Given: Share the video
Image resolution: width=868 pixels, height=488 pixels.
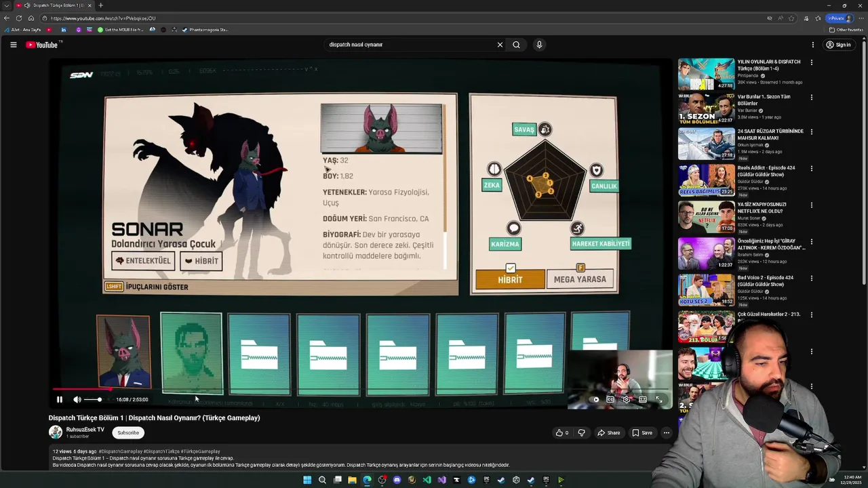Looking at the screenshot, I should (609, 432).
